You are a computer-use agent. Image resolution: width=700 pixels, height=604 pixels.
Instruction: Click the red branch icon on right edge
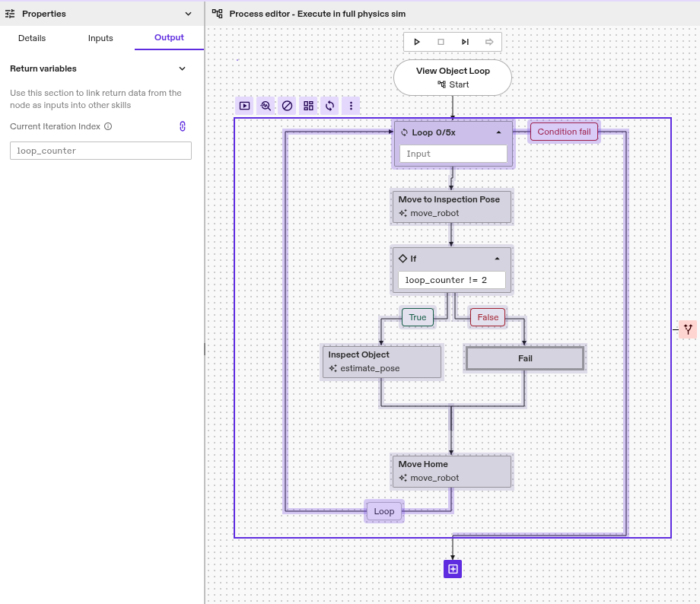(688, 329)
